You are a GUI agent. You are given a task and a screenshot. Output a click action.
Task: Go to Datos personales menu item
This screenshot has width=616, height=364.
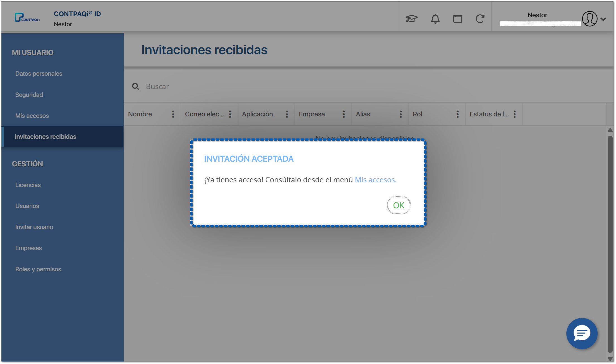coord(39,74)
